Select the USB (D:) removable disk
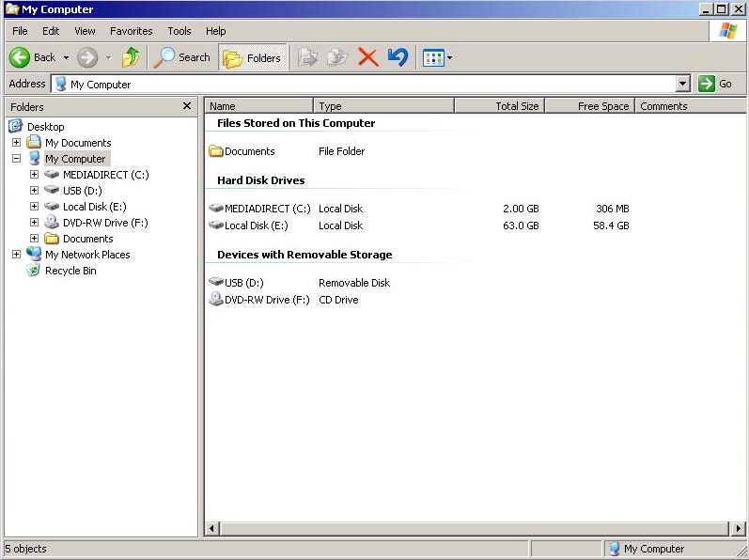This screenshot has height=560, width=749. point(242,283)
